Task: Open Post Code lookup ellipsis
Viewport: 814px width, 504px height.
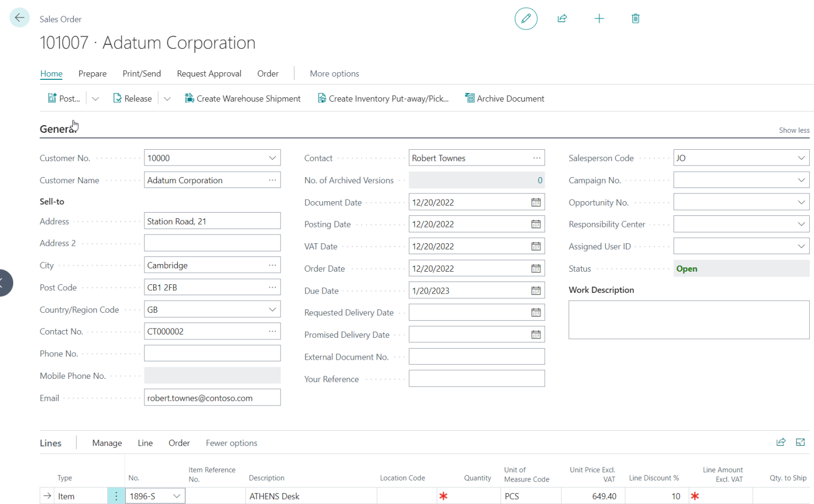Action: click(272, 287)
